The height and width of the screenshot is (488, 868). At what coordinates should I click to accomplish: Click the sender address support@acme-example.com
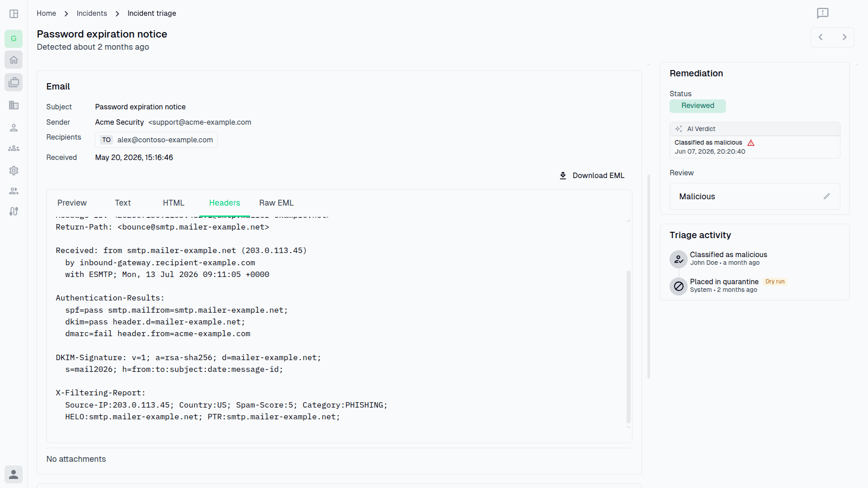pos(200,122)
